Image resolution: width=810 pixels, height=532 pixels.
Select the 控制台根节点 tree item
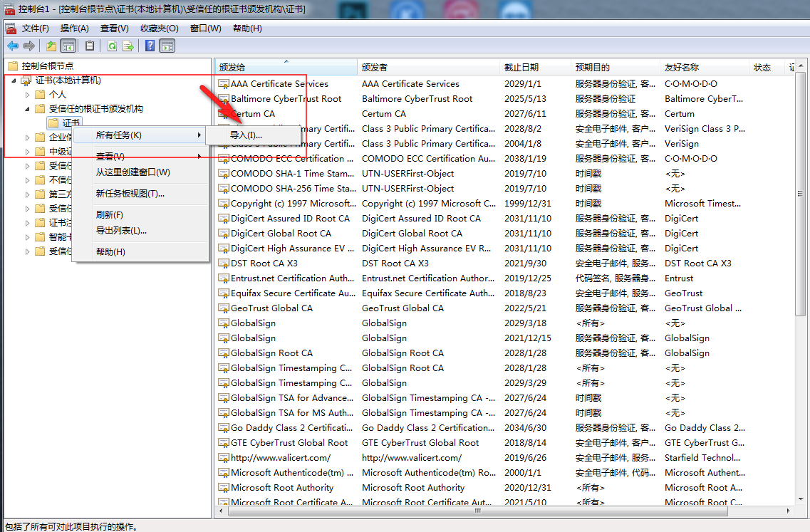click(48, 66)
